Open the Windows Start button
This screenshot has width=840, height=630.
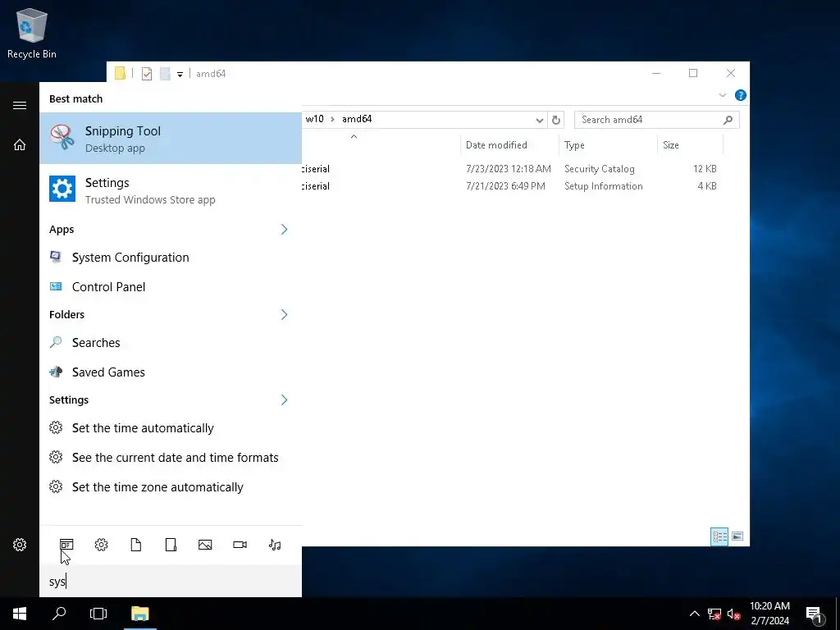[x=20, y=614]
